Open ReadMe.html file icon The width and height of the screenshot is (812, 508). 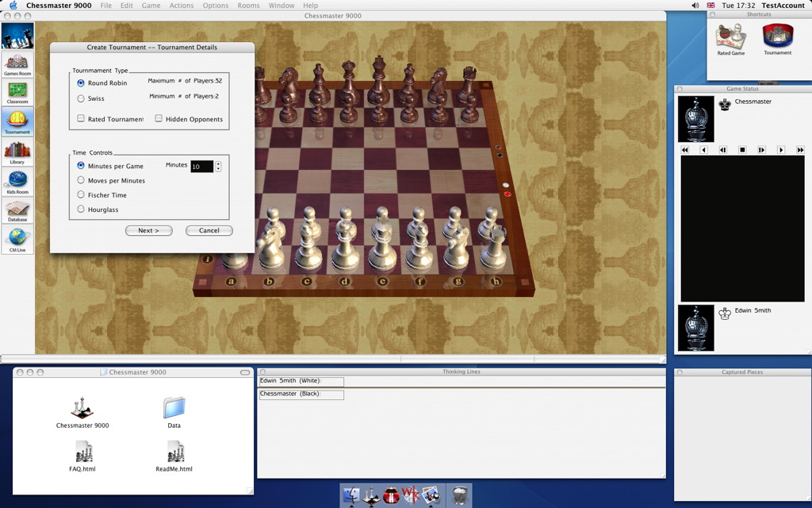point(175,452)
